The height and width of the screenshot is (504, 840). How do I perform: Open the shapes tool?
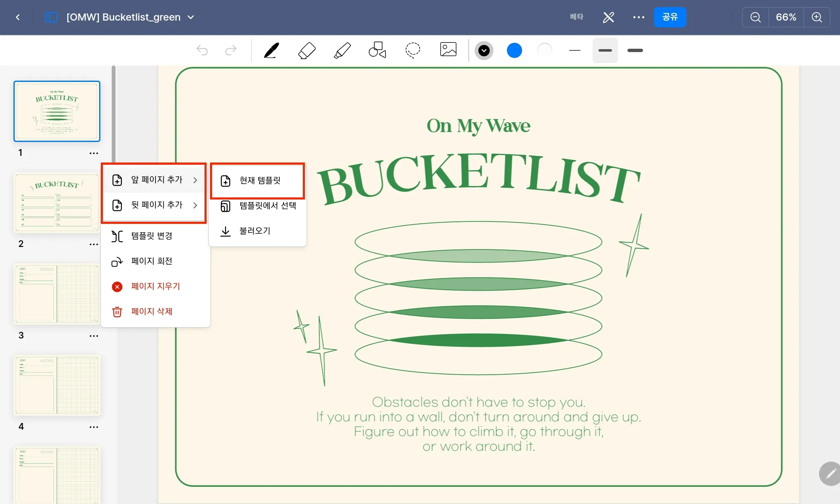click(377, 50)
